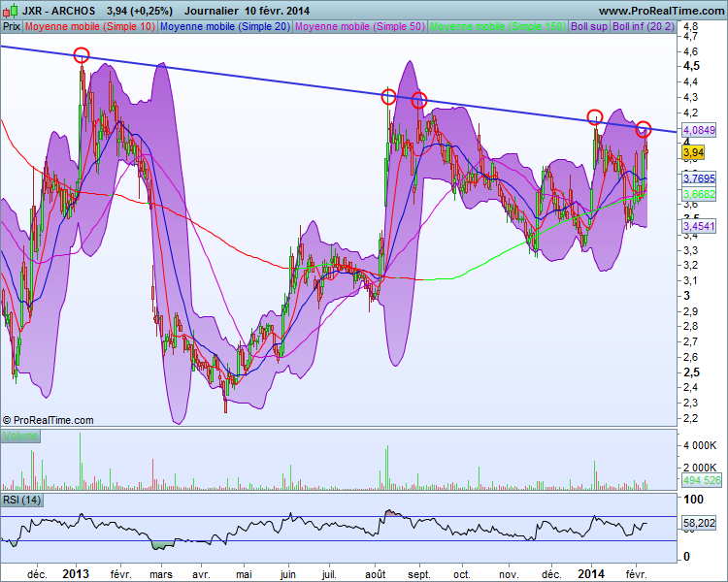Click the green 3,6682 value tag
This screenshot has width=728, height=582.
[699, 194]
